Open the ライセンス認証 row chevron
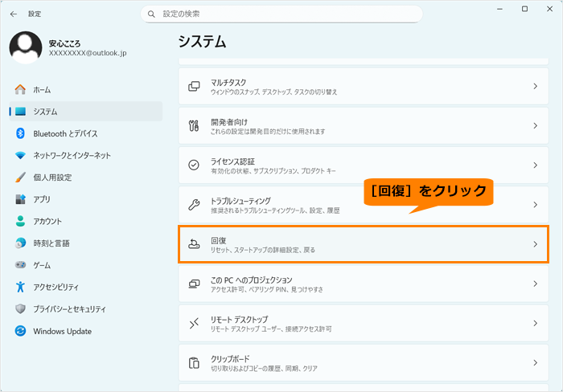Viewport: 563px width, 392px height. pos(535,165)
